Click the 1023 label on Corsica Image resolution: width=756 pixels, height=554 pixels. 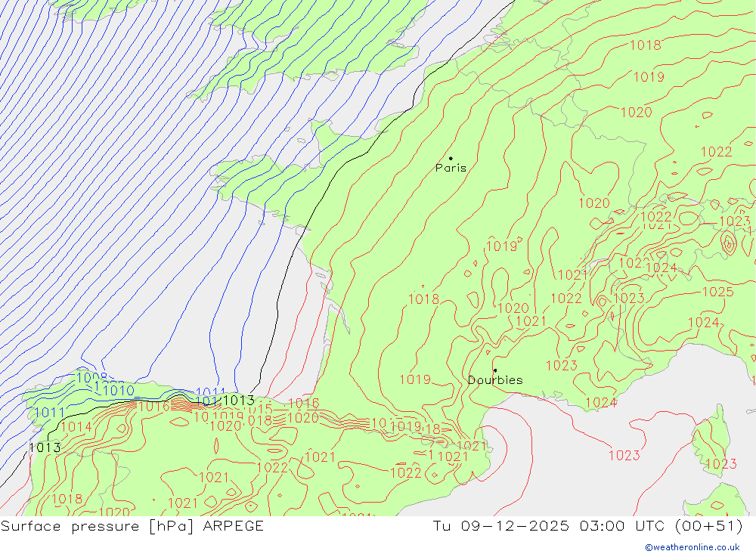pos(720,464)
